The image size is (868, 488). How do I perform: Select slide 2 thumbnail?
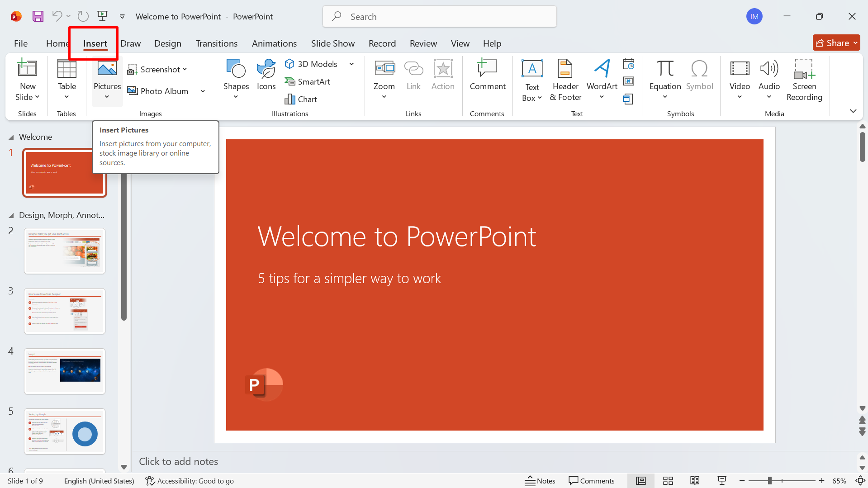coord(65,251)
